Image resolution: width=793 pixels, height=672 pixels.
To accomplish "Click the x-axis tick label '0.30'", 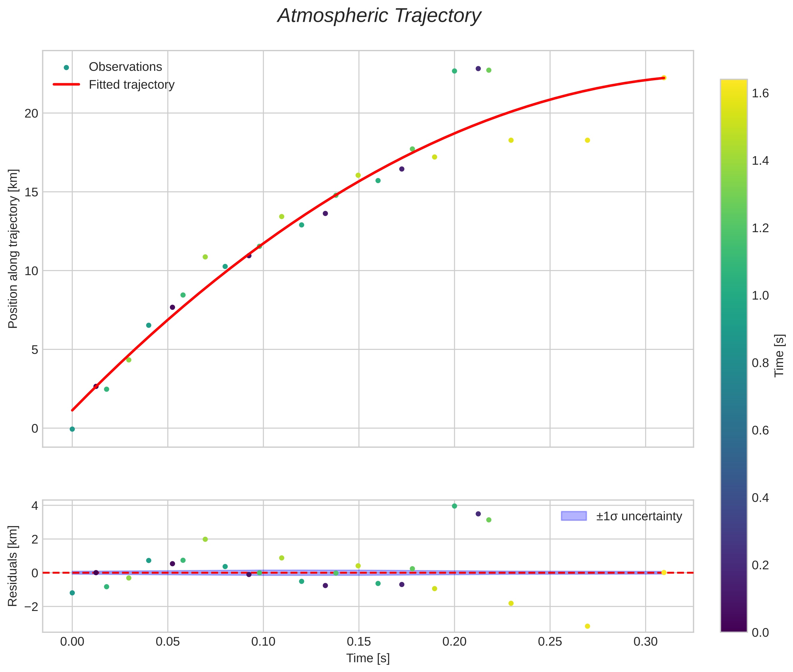I will coord(645,642).
